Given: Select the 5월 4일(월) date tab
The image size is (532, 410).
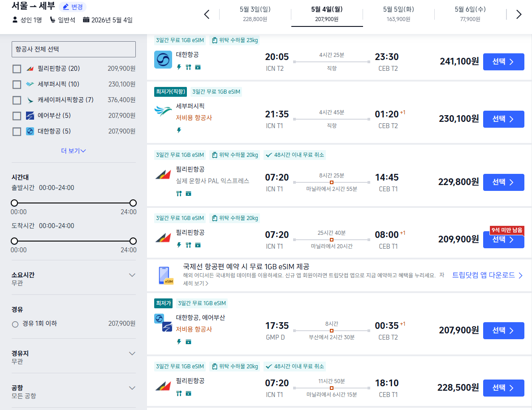Looking at the screenshot, I should point(327,14).
